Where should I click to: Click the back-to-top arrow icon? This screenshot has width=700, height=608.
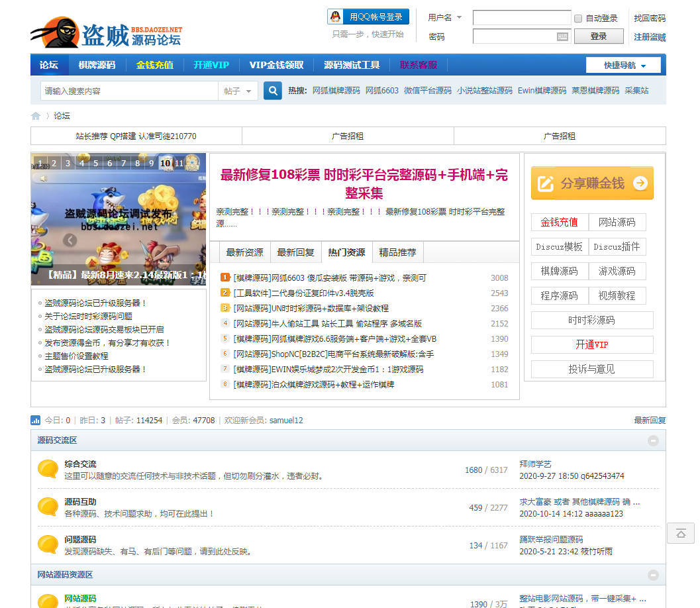pos(680,532)
